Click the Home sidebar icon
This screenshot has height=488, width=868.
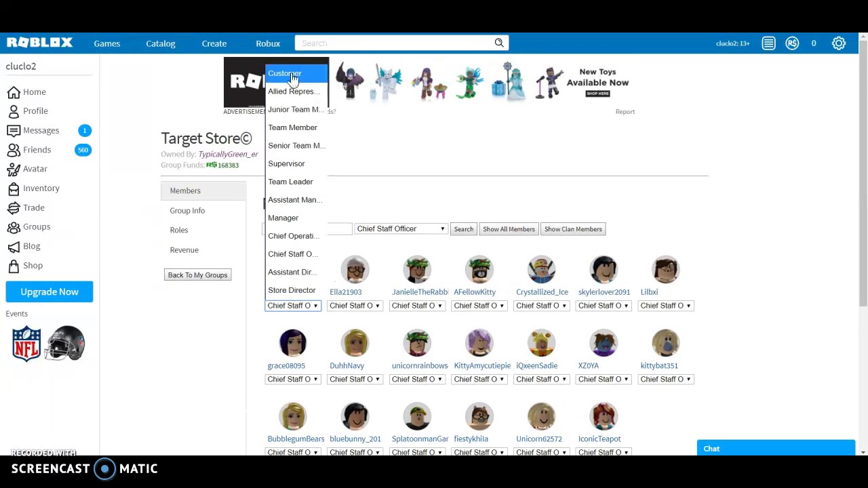tap(14, 91)
